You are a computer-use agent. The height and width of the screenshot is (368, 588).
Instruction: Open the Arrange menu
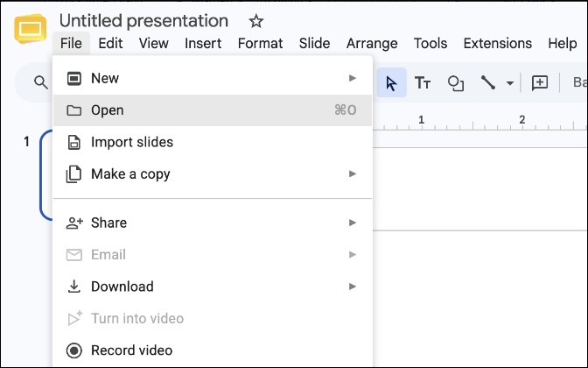[x=372, y=43]
